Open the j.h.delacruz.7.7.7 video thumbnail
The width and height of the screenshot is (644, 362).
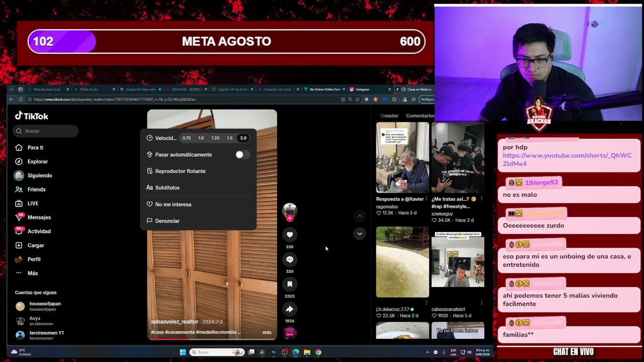403,262
